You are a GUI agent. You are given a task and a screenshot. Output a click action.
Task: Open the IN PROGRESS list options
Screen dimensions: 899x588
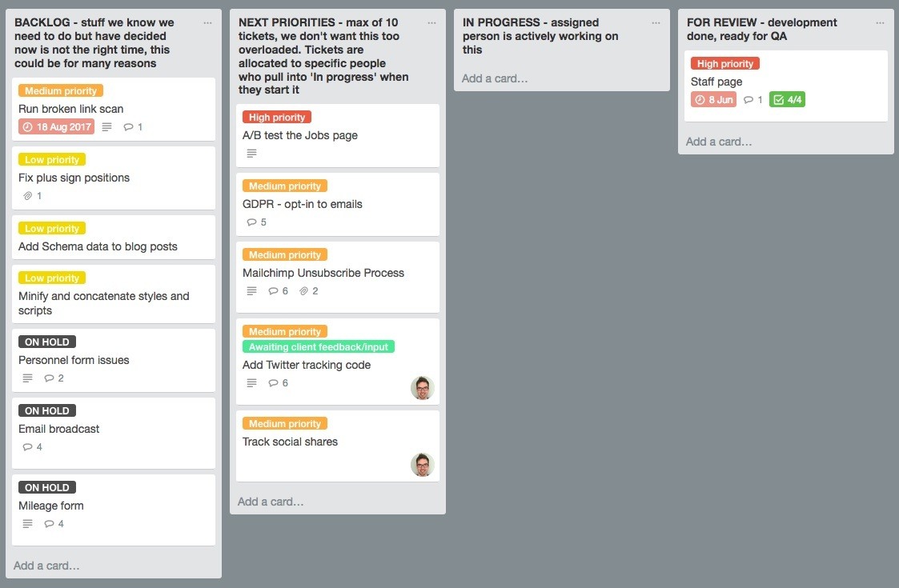click(656, 22)
